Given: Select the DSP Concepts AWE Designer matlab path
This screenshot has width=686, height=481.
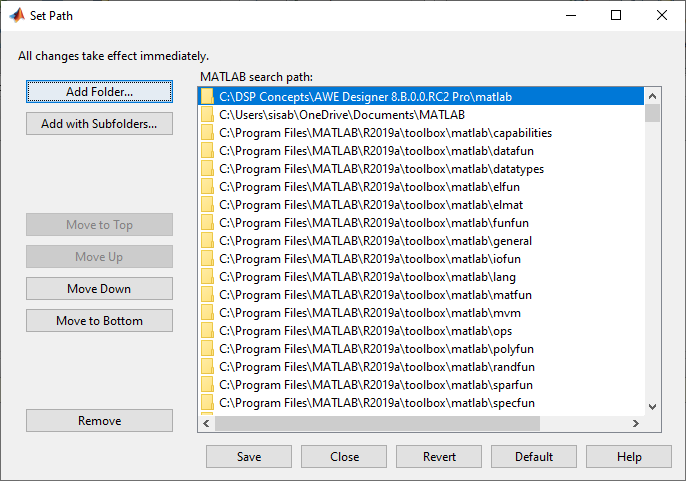Looking at the screenshot, I should click(422, 97).
